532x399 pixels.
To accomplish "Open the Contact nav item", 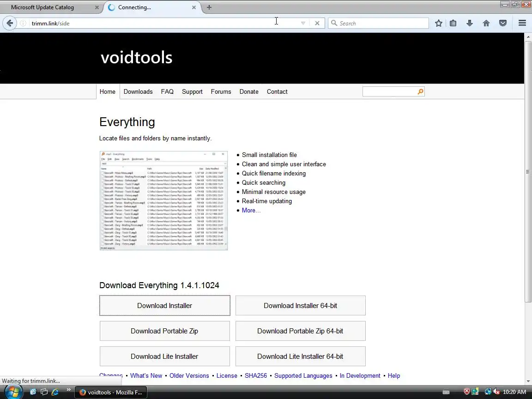I will (x=277, y=91).
